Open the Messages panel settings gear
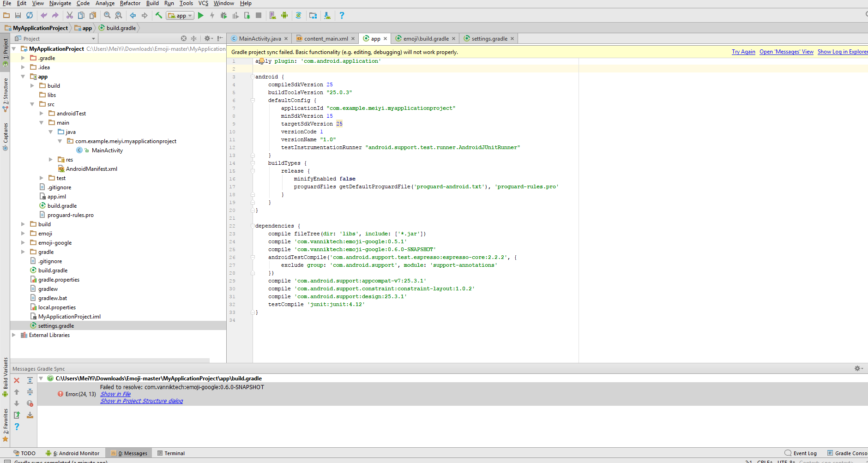The height and width of the screenshot is (463, 868). pos(858,368)
